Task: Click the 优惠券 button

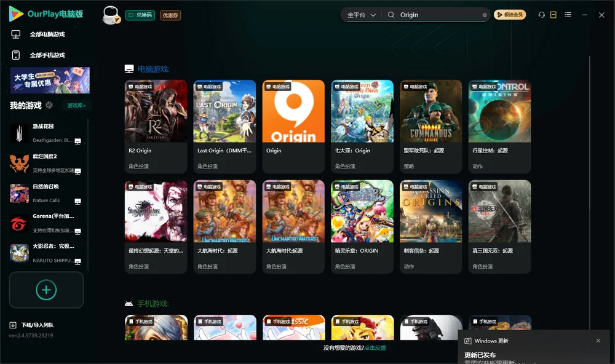Action: [x=170, y=15]
